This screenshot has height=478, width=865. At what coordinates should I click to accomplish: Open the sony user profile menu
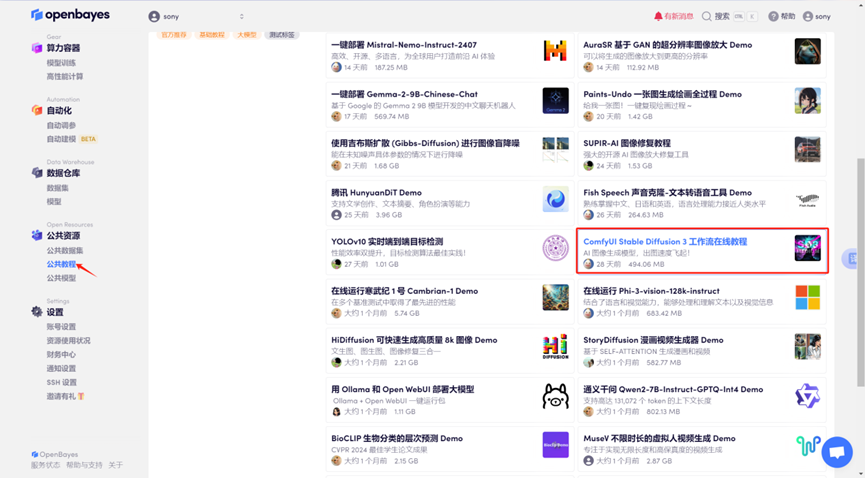click(x=816, y=16)
